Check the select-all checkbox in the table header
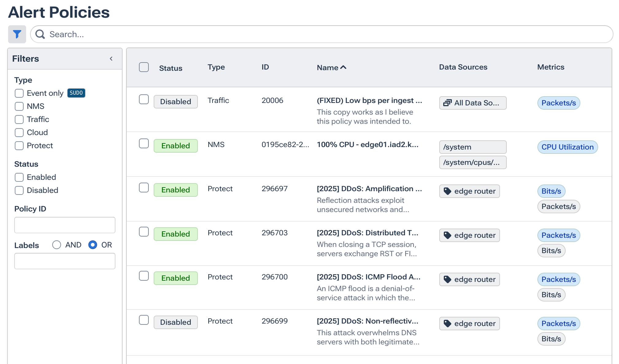 pyautogui.click(x=144, y=67)
